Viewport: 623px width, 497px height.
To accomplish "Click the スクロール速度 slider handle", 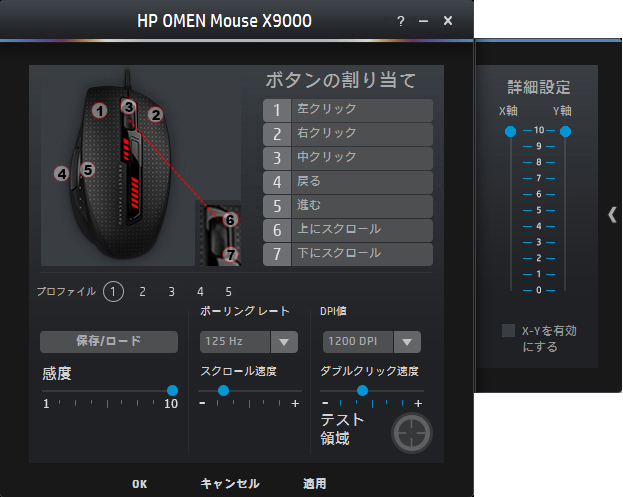I will click(x=224, y=391).
